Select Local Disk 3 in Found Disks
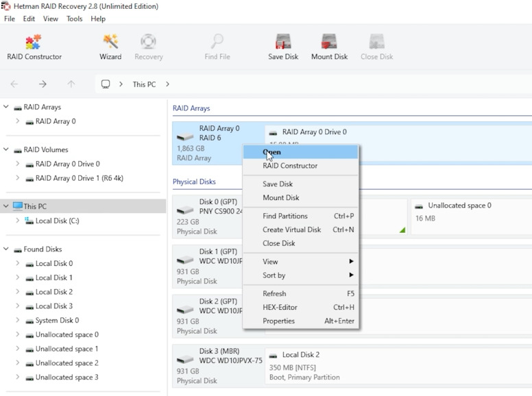The width and height of the screenshot is (532, 396). pyautogui.click(x=54, y=306)
